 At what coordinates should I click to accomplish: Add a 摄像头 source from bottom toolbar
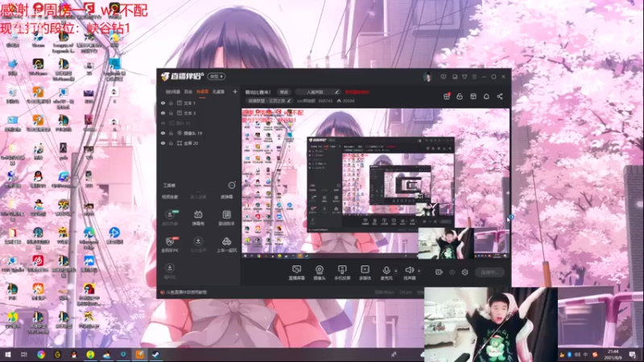point(319,273)
